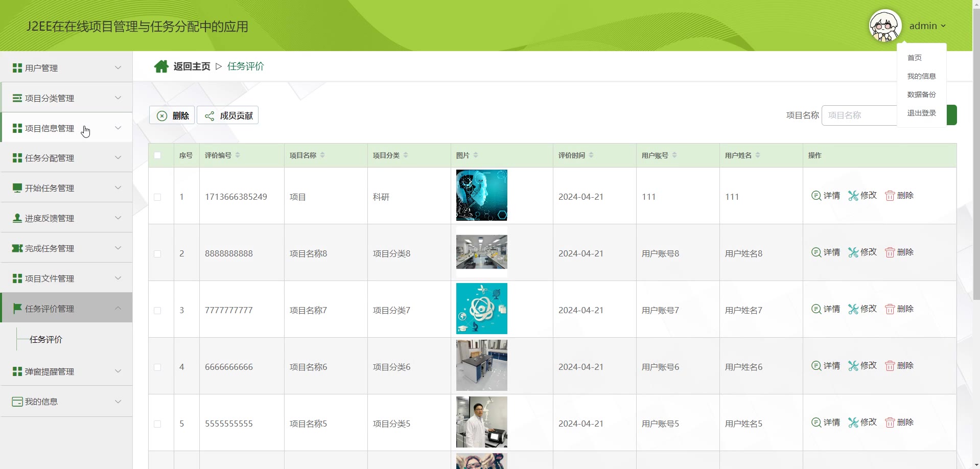The height and width of the screenshot is (469, 980).
Task: Open the robot thumbnail image in row 1
Action: point(481,195)
